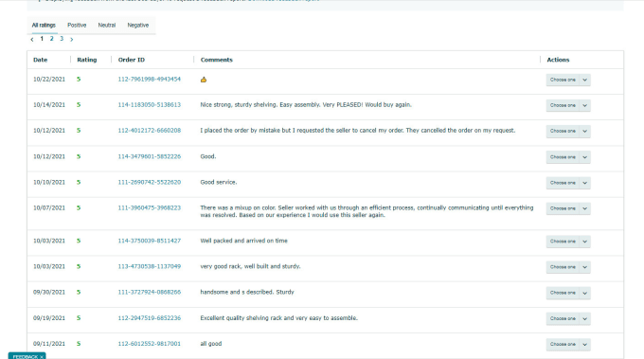Image resolution: width=644 pixels, height=359 pixels.
Task: Click the green 5 rating in the 10/07/2021 row
Action: pos(79,207)
